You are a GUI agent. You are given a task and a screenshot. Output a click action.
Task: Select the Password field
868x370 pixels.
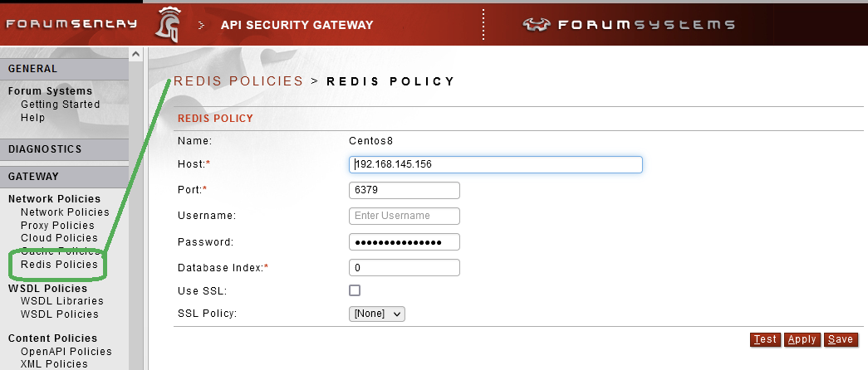coord(405,242)
